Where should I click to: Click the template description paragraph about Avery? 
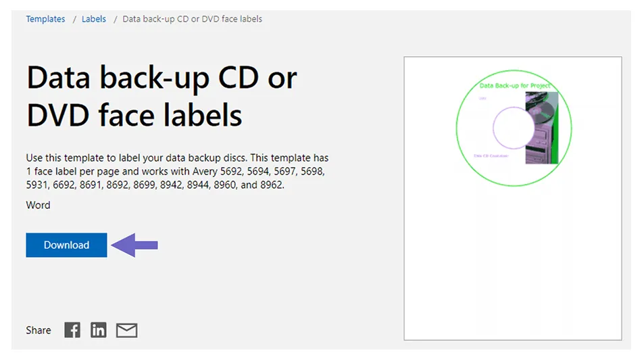pyautogui.click(x=178, y=171)
